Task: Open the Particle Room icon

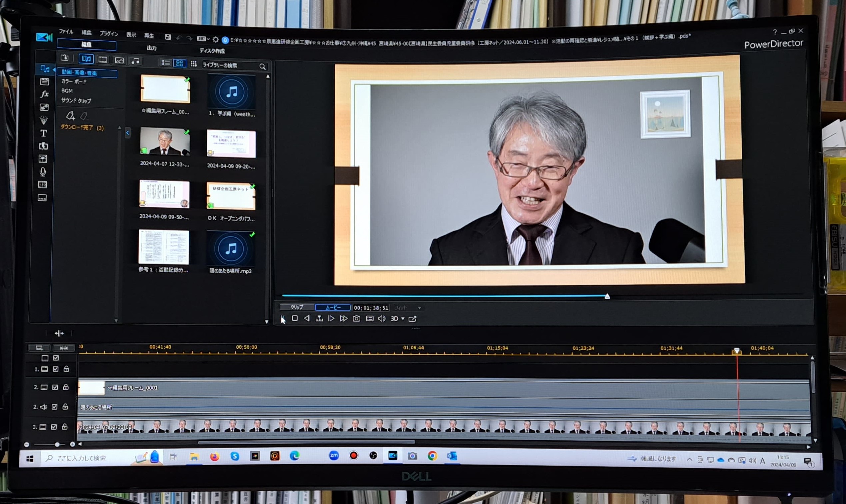Action: tap(44, 120)
